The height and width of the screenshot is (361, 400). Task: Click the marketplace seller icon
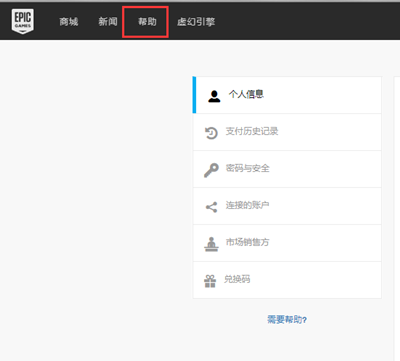click(211, 244)
